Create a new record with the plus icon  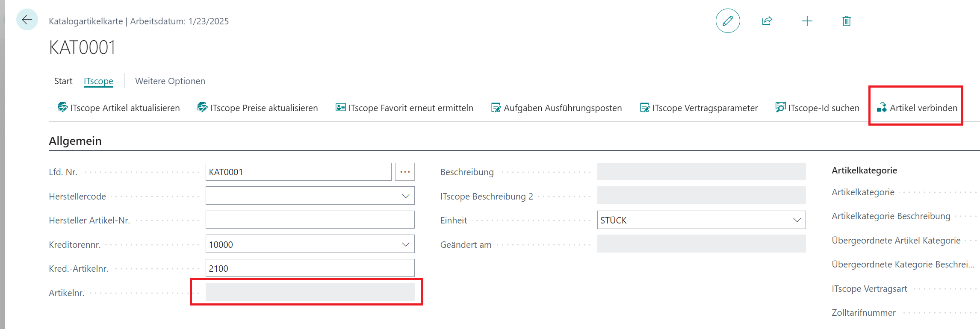[807, 21]
